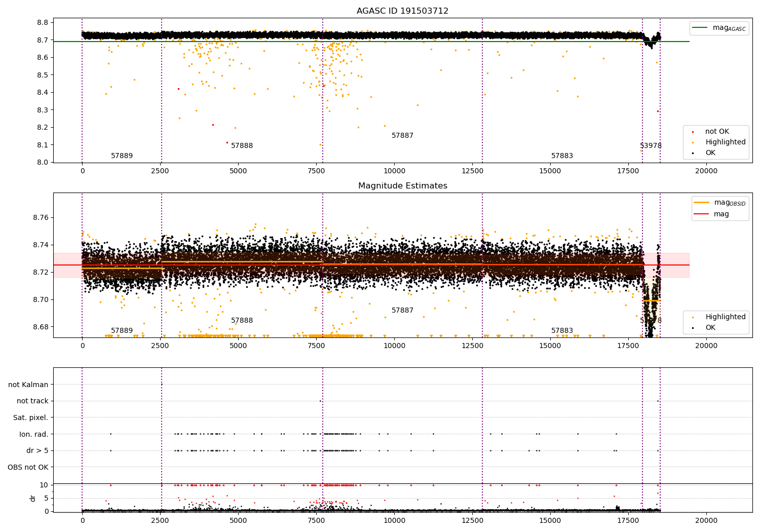760x532 pixels.
Task: Click OBSID label 57889 in top plot
Action: [122, 156]
